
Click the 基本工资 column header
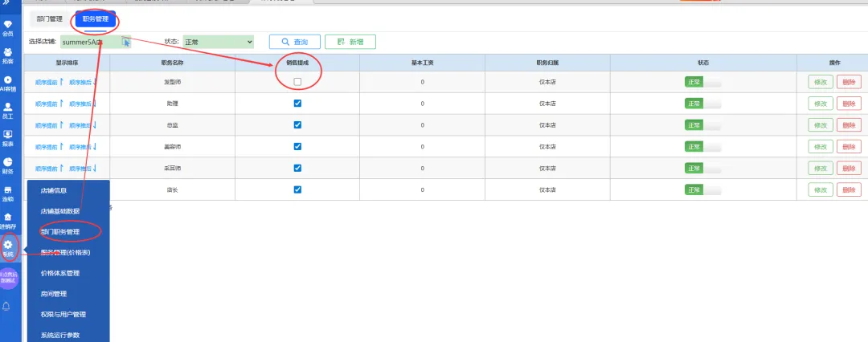423,63
